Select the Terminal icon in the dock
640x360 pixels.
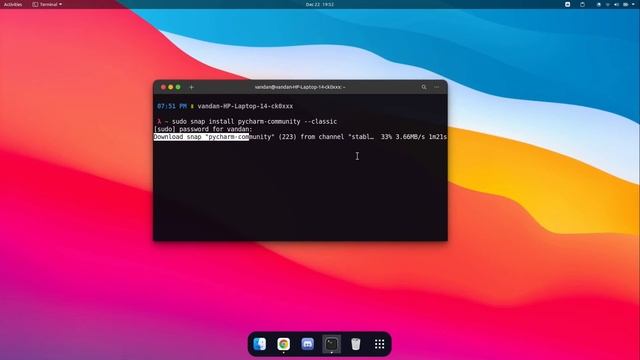[x=331, y=344]
